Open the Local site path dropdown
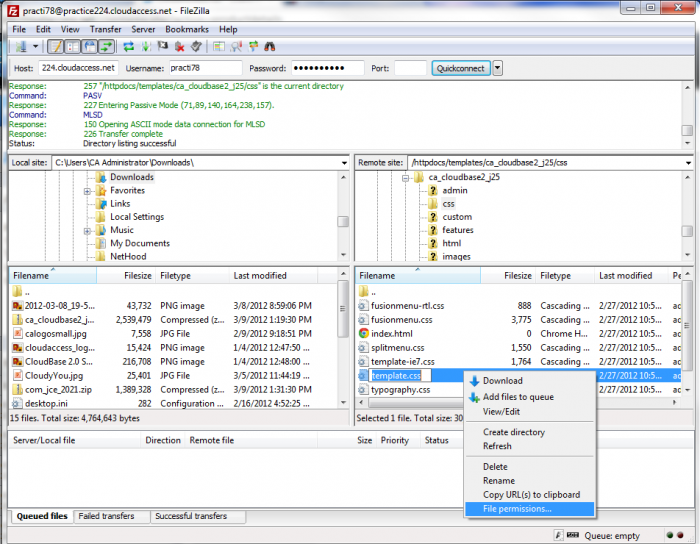Screen dimensions: 700x544 (x=343, y=162)
